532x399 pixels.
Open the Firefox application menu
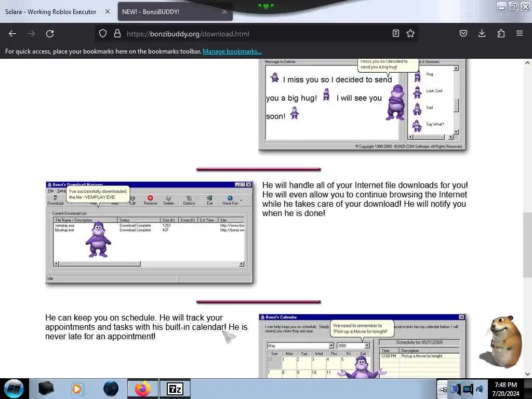click(520, 34)
